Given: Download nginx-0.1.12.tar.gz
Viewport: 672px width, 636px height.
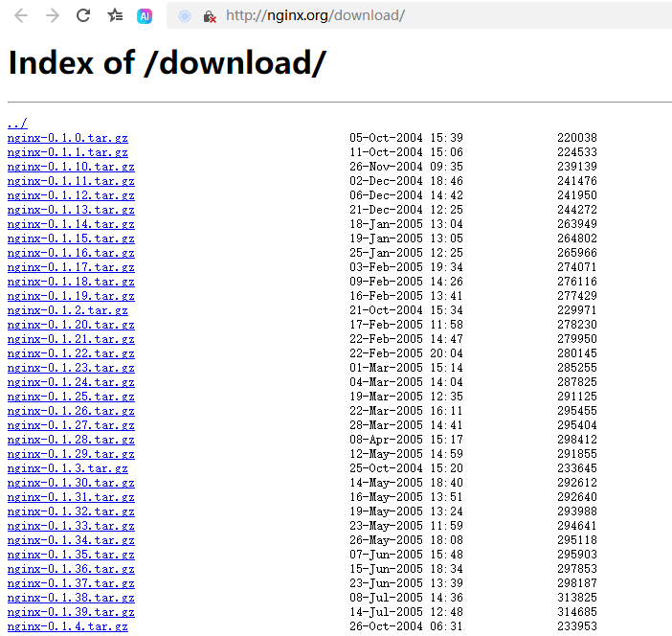Looking at the screenshot, I should coord(71,195).
